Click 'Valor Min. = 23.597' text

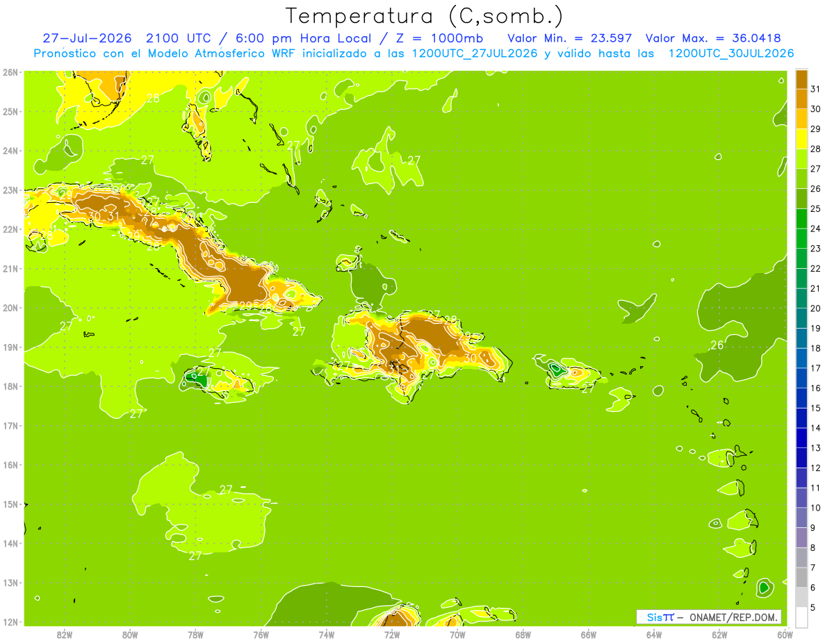pyautogui.click(x=570, y=38)
